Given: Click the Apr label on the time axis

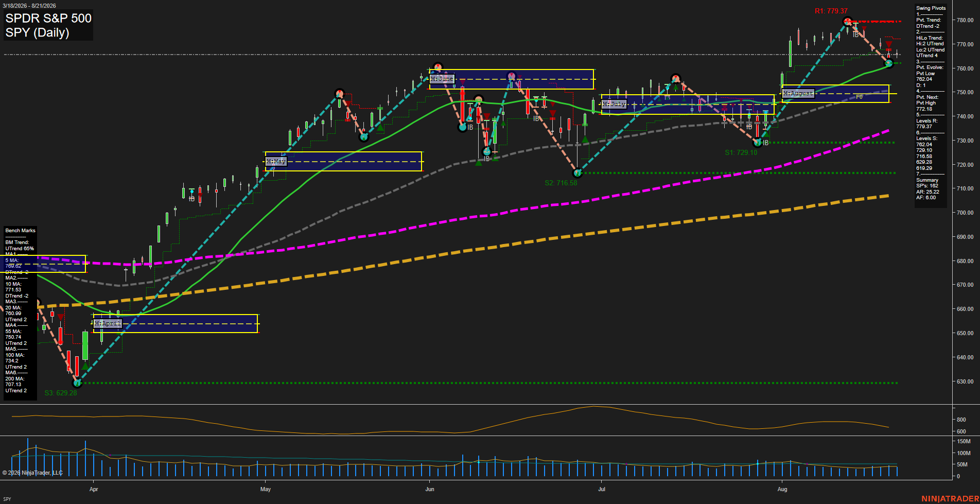Looking at the screenshot, I should (x=93, y=489).
